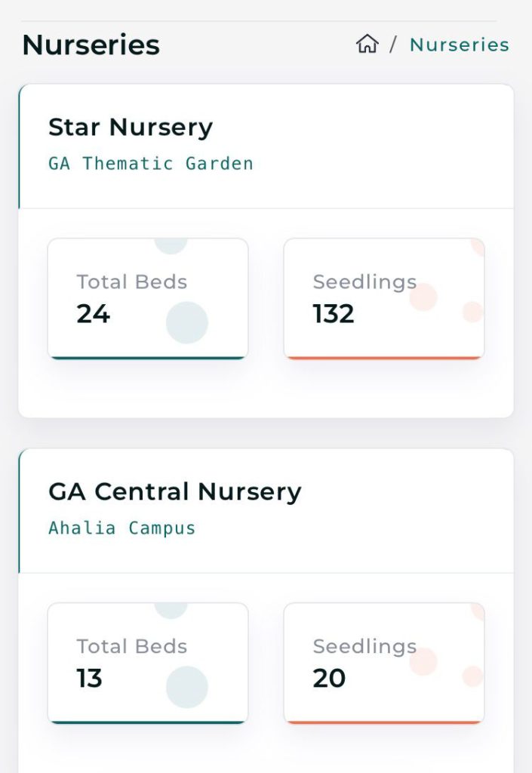532x773 pixels.
Task: Click the seedling count 20
Action: coord(329,678)
